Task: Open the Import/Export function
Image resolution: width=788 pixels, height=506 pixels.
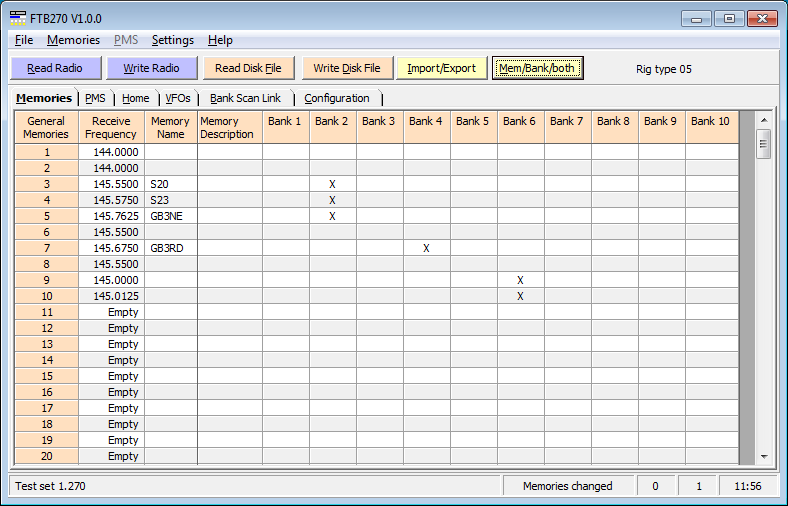Action: click(442, 68)
